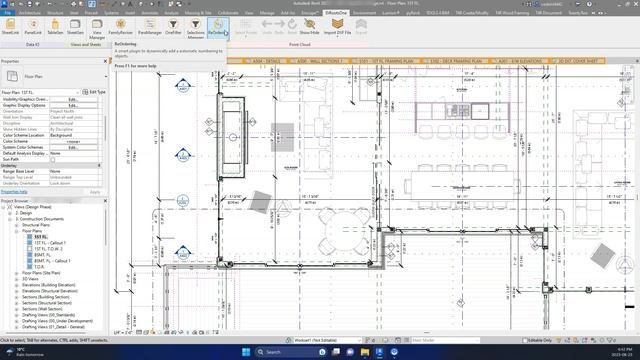Open the Selections Memoner tool
Image resolution: width=640 pixels, height=360 pixels.
click(x=196, y=29)
